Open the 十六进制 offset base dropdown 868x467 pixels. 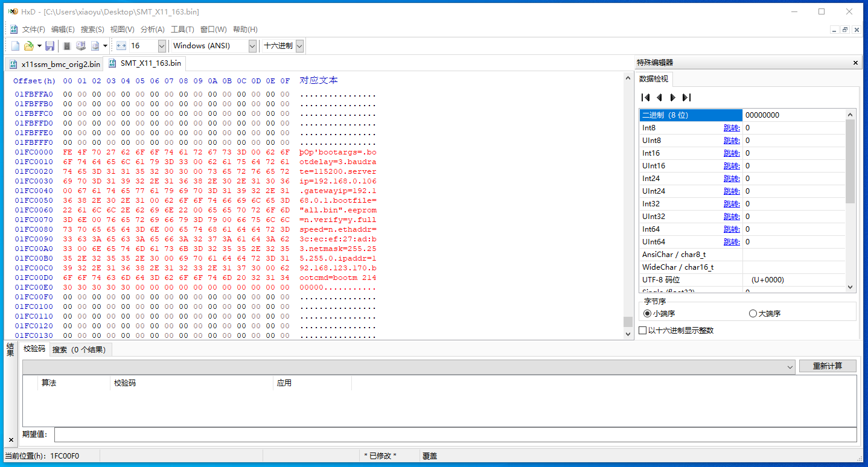coord(299,46)
